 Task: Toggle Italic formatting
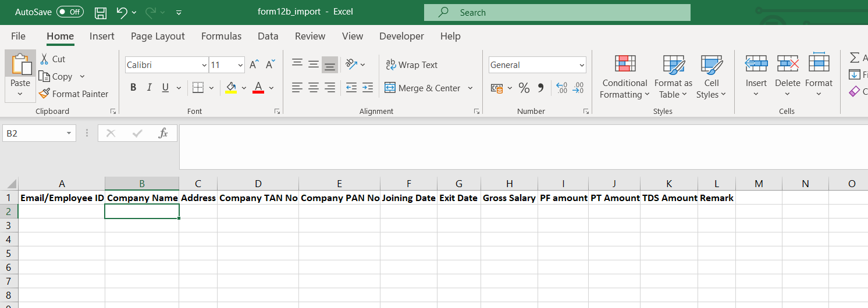(x=149, y=88)
